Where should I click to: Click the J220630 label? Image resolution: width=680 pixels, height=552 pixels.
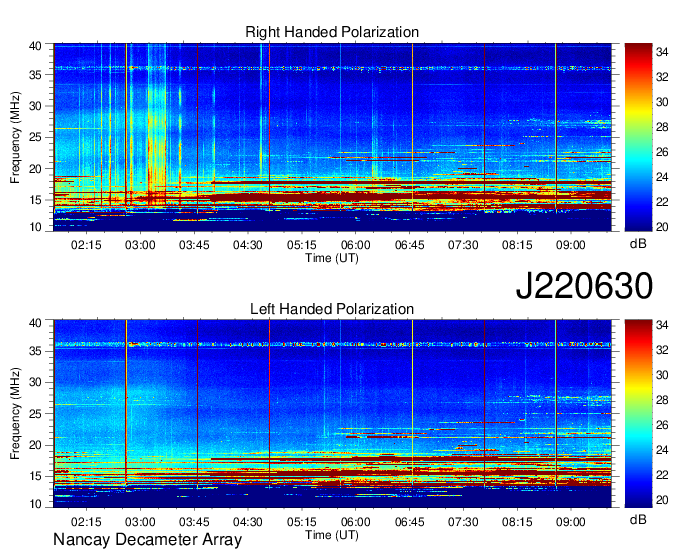584,286
